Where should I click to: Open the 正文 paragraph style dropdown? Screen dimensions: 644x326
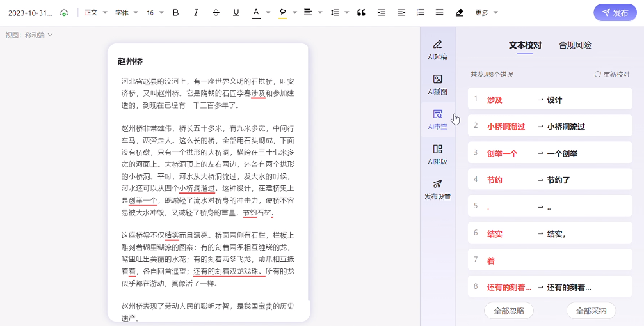coord(95,13)
